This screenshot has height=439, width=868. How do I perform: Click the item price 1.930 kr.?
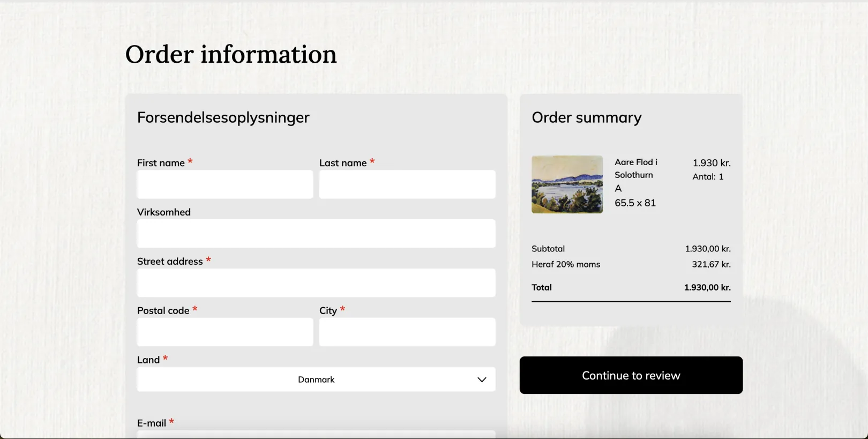click(712, 163)
